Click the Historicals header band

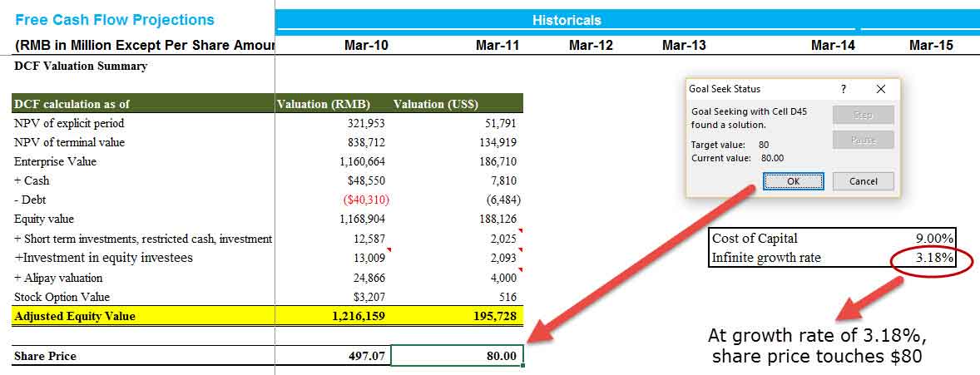567,20
